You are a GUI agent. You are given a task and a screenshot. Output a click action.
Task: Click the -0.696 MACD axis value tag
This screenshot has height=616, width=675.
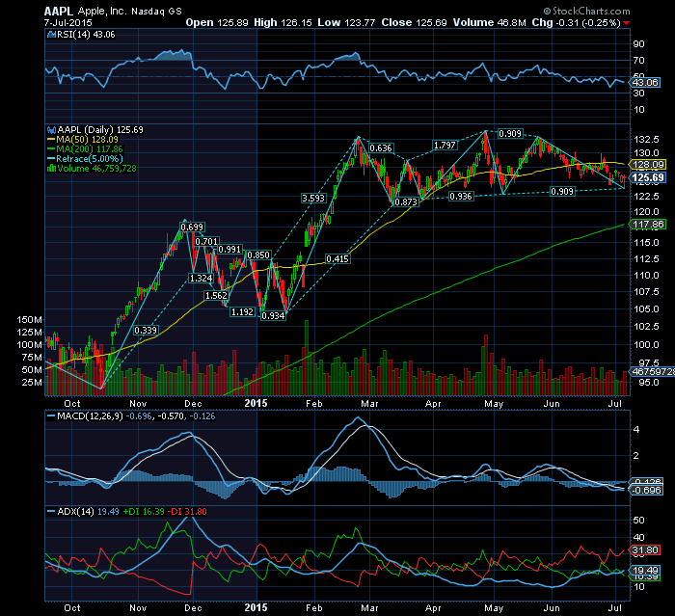647,491
